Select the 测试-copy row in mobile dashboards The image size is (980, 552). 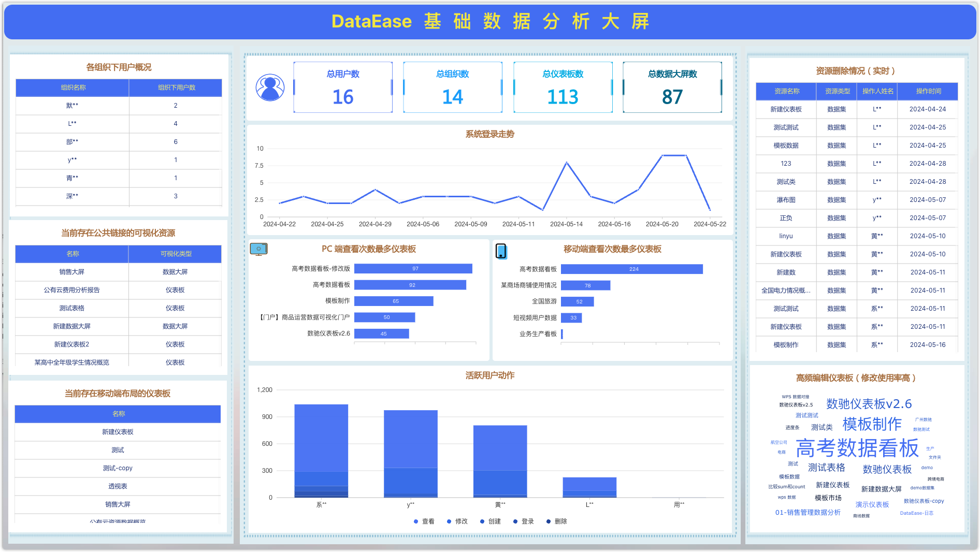(x=118, y=468)
